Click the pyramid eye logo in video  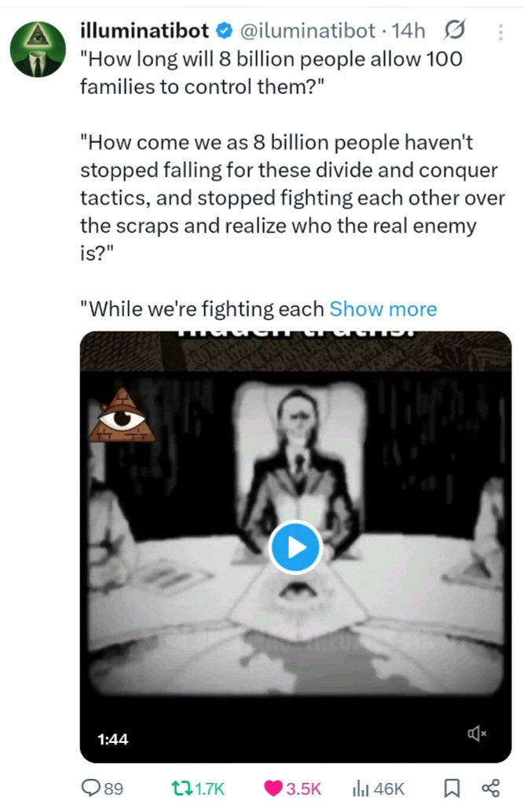point(122,414)
